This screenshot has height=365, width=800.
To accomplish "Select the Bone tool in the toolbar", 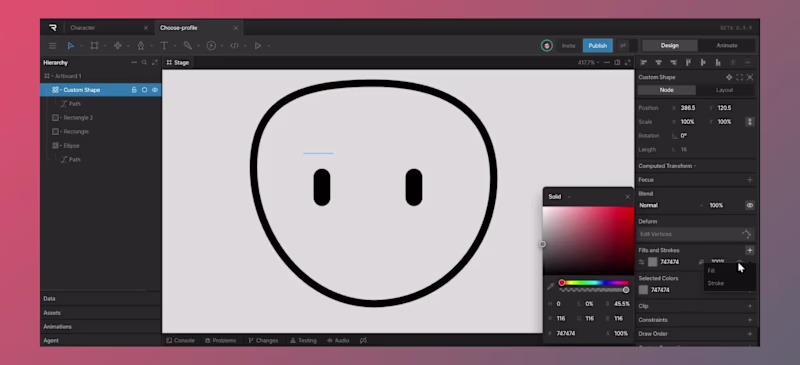I will point(187,46).
